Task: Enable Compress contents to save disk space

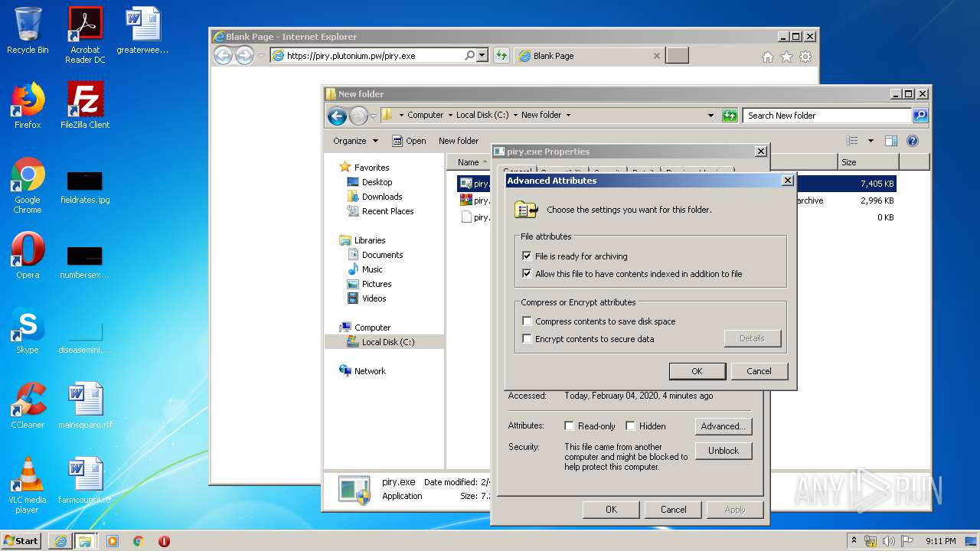Action: coord(527,321)
